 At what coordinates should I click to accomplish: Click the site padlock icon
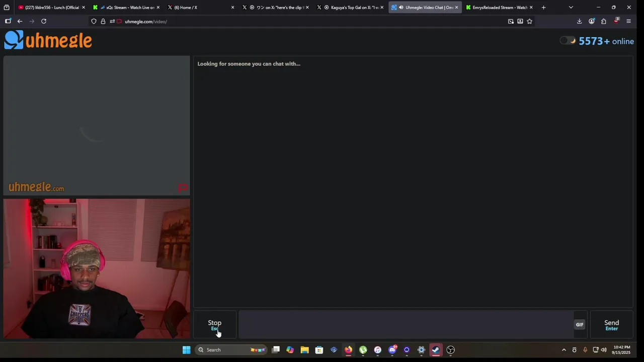click(103, 21)
